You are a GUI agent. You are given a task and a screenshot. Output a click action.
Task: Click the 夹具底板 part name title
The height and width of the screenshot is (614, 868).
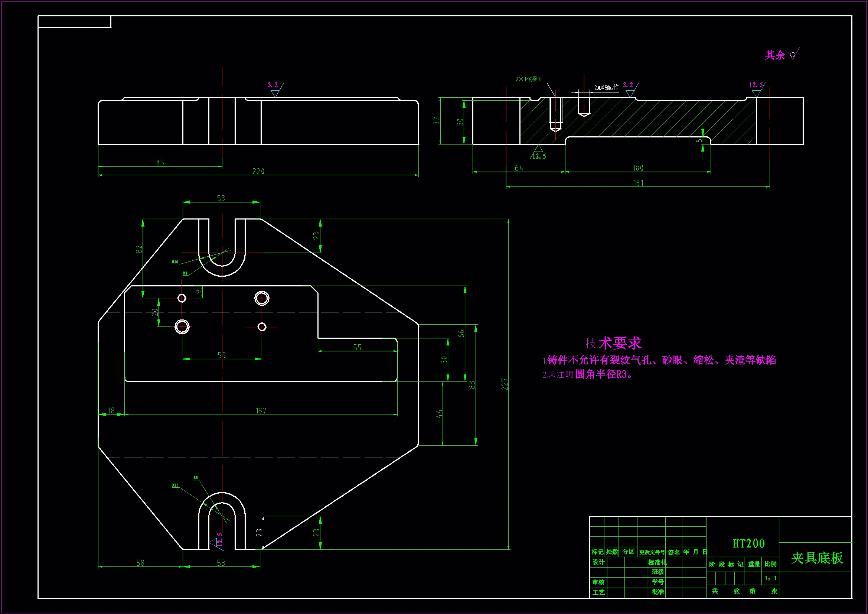click(817, 558)
